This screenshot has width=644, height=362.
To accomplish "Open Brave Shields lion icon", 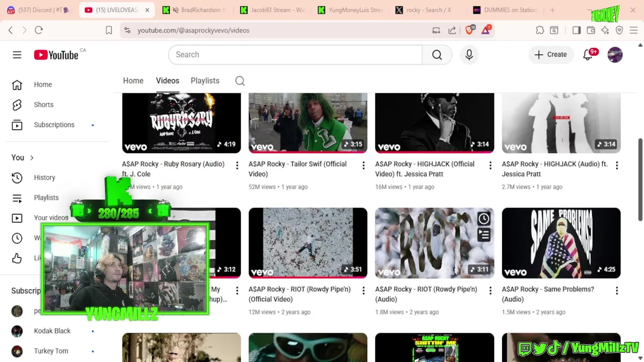I will [469, 30].
